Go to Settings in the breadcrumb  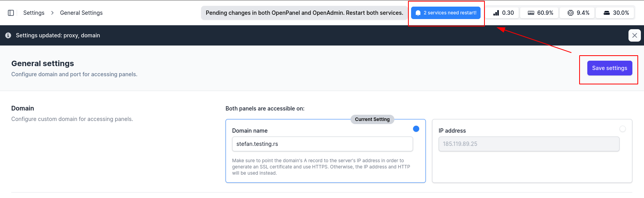pyautogui.click(x=34, y=13)
